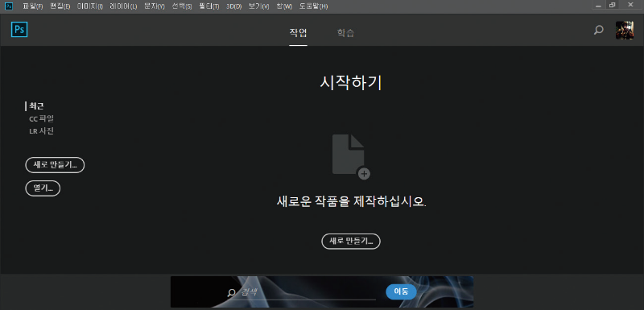Select CC 파일 in the sidebar
The width and height of the screenshot is (644, 310).
click(x=41, y=118)
